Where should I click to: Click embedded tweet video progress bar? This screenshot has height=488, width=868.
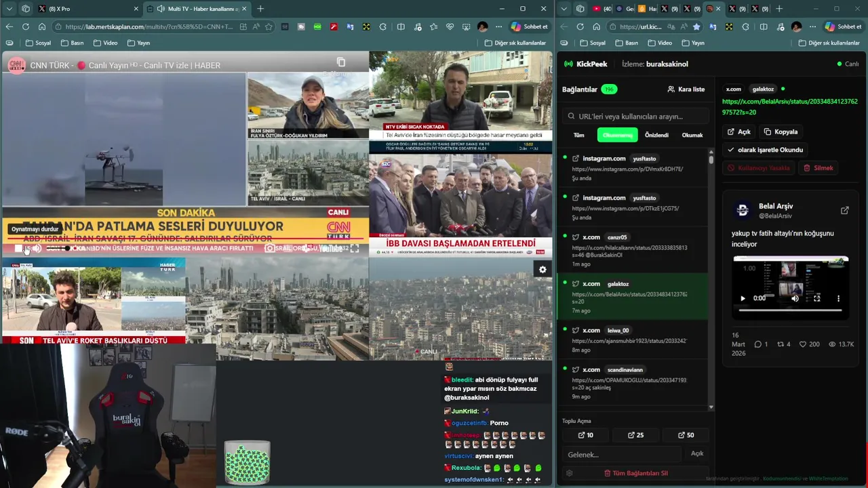[x=790, y=310]
